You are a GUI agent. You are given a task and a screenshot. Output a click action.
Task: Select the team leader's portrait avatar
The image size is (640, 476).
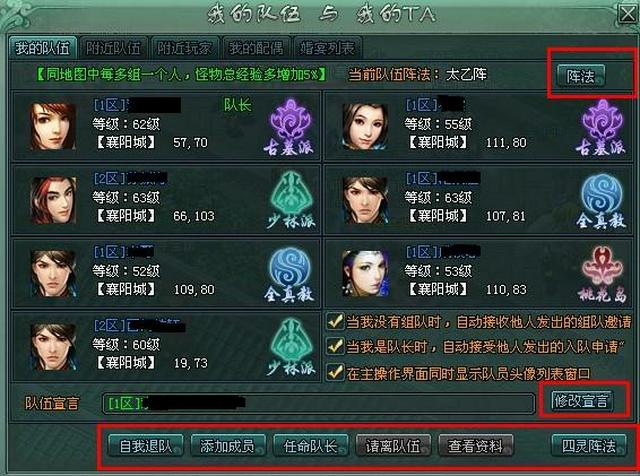point(53,126)
